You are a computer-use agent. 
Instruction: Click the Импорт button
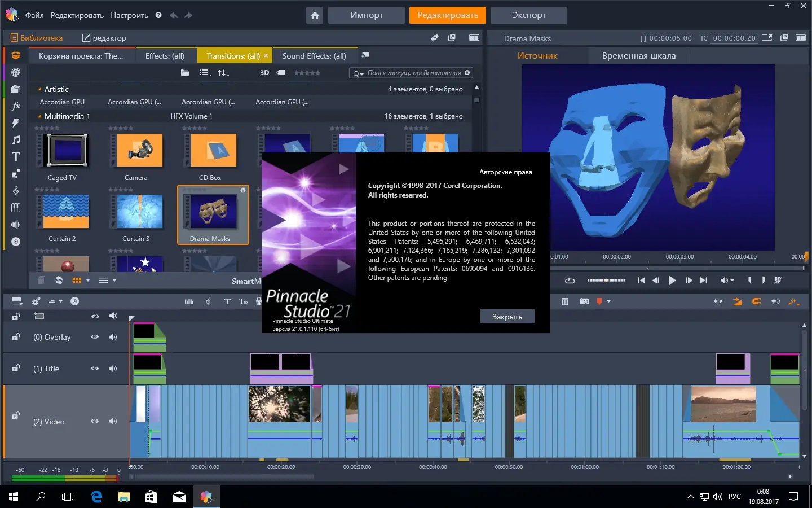coord(367,15)
